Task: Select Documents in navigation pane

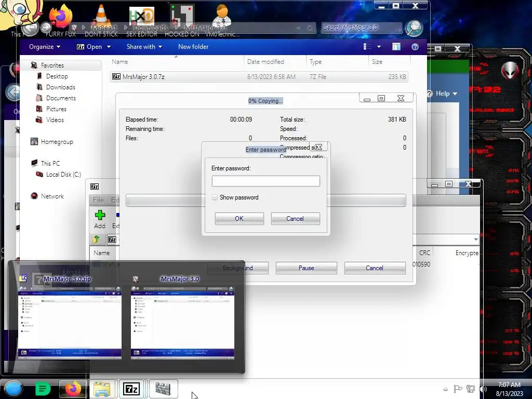Action: click(61, 98)
